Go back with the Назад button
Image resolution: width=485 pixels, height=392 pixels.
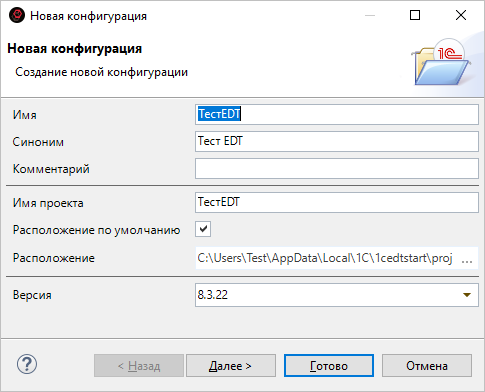pos(139,366)
